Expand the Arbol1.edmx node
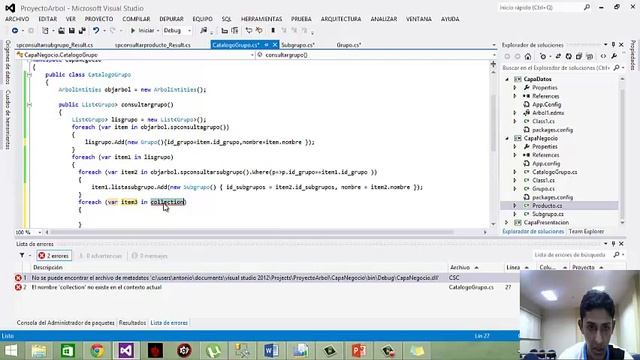The image size is (640, 360). point(515,113)
